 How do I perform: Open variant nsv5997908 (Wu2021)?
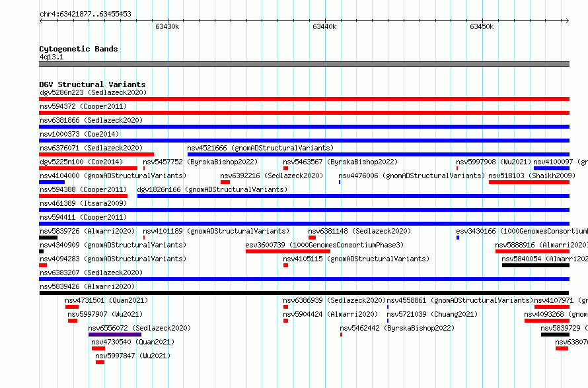(x=494, y=162)
